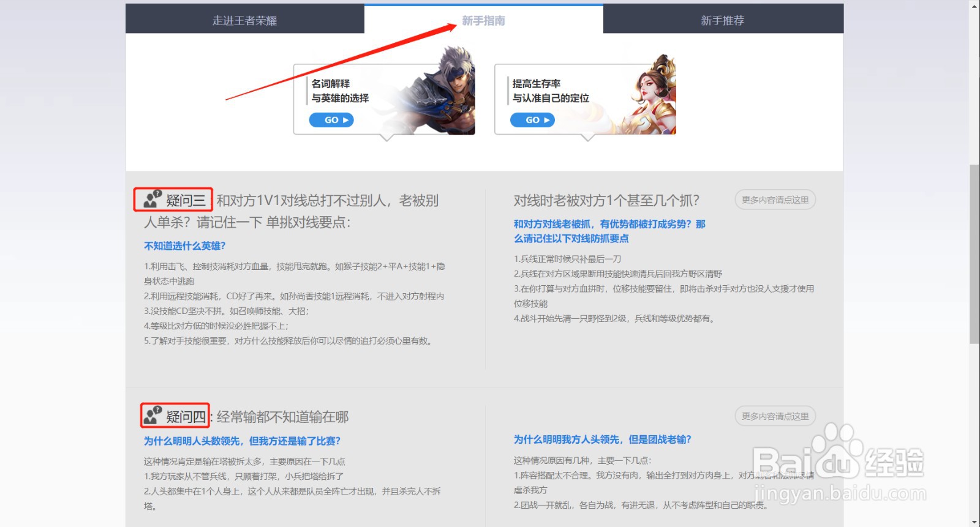Screen dimensions: 980x527
Task: Click the page vertical scrollbar thumb
Action: tap(974, 254)
